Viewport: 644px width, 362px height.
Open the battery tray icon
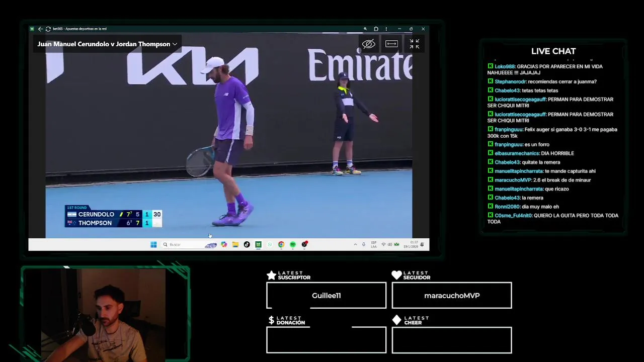coord(396,245)
